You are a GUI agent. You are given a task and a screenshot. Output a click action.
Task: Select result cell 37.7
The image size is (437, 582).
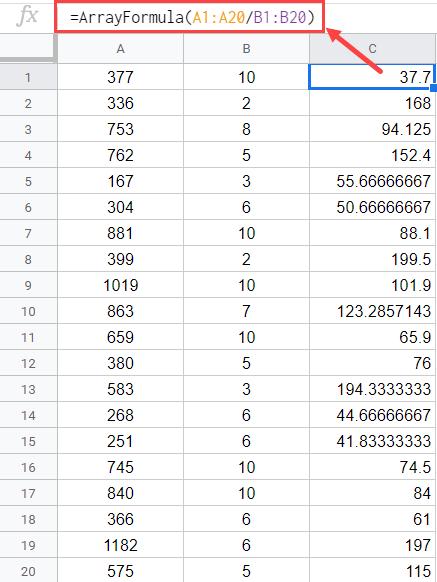point(372,77)
